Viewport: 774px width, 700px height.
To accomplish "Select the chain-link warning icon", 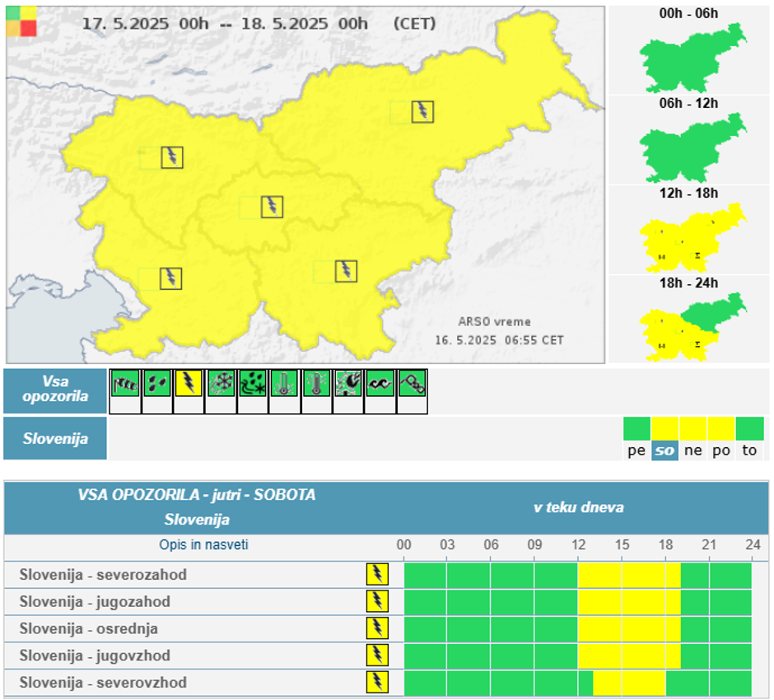I will point(412,383).
